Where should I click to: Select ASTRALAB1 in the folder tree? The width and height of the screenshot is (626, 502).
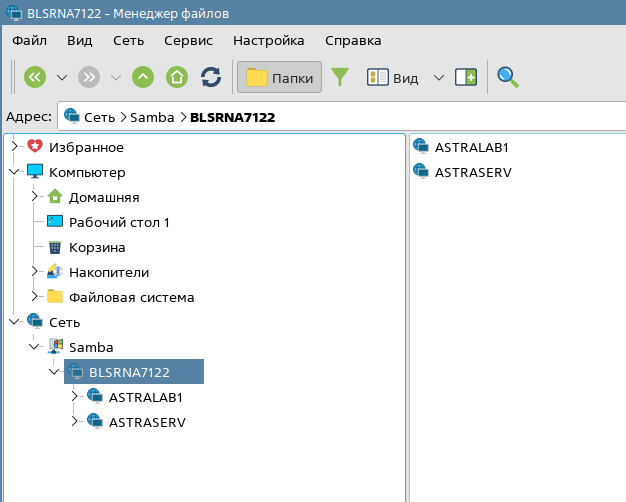[x=146, y=398]
